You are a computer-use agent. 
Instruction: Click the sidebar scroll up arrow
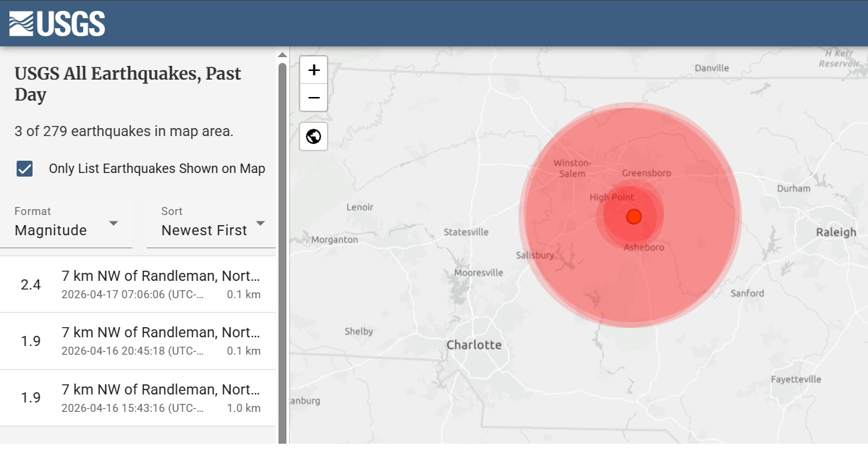282,54
